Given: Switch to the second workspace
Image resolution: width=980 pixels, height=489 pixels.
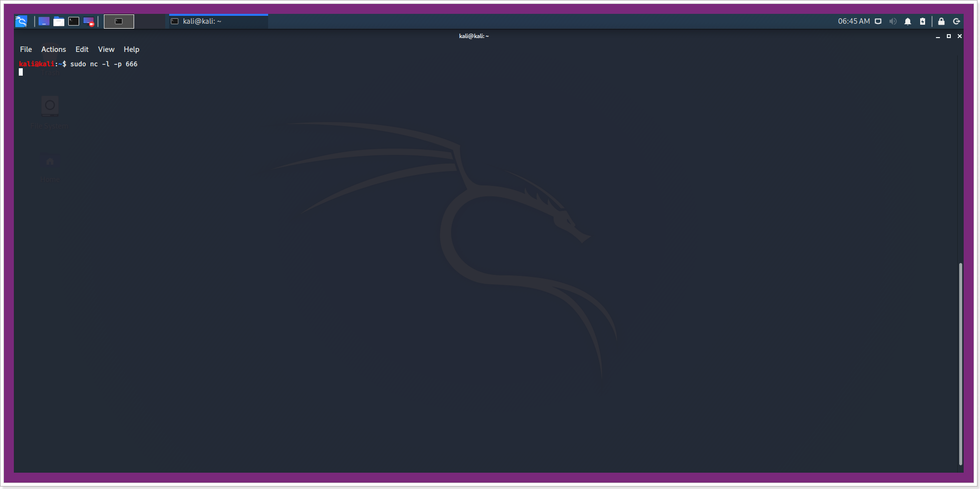Looking at the screenshot, I should click(150, 21).
